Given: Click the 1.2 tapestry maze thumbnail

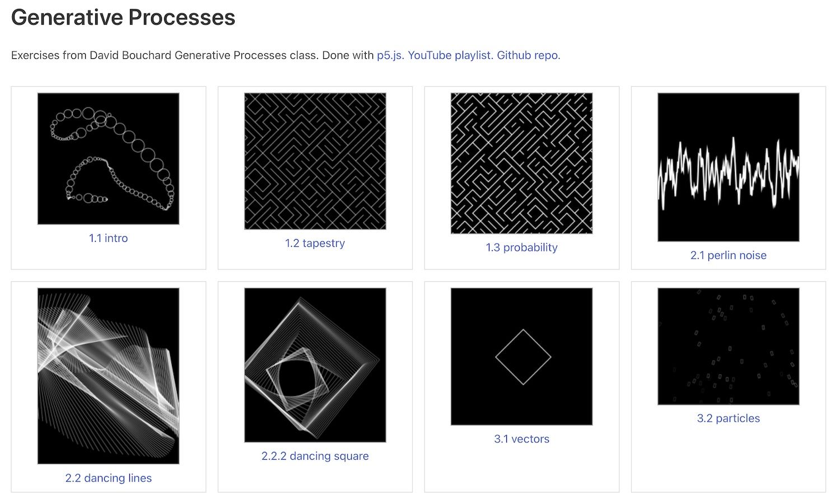Looking at the screenshot, I should coord(315,161).
